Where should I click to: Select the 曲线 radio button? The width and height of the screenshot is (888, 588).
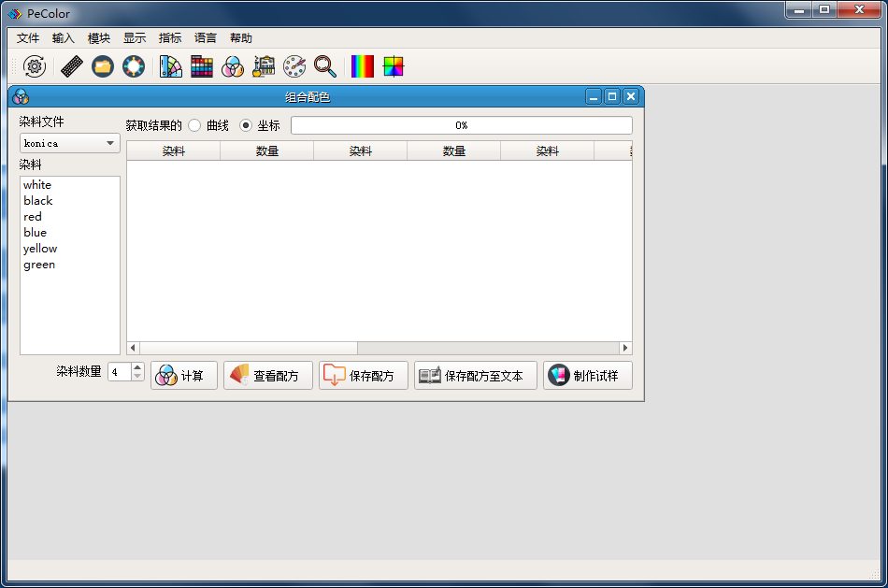coord(195,125)
